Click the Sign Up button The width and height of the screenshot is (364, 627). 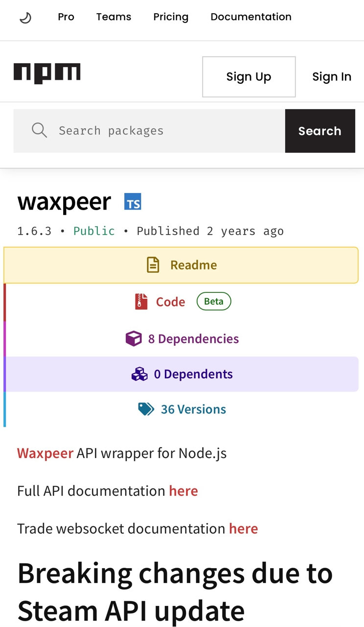click(x=249, y=77)
